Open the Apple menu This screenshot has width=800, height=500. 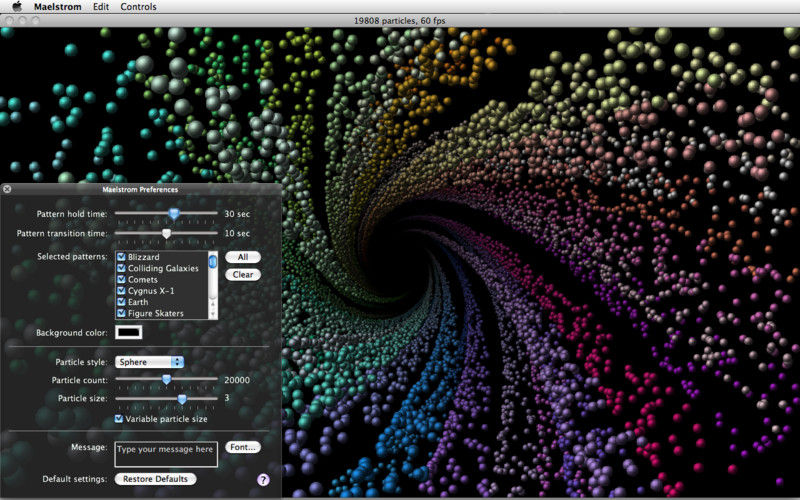17,7
